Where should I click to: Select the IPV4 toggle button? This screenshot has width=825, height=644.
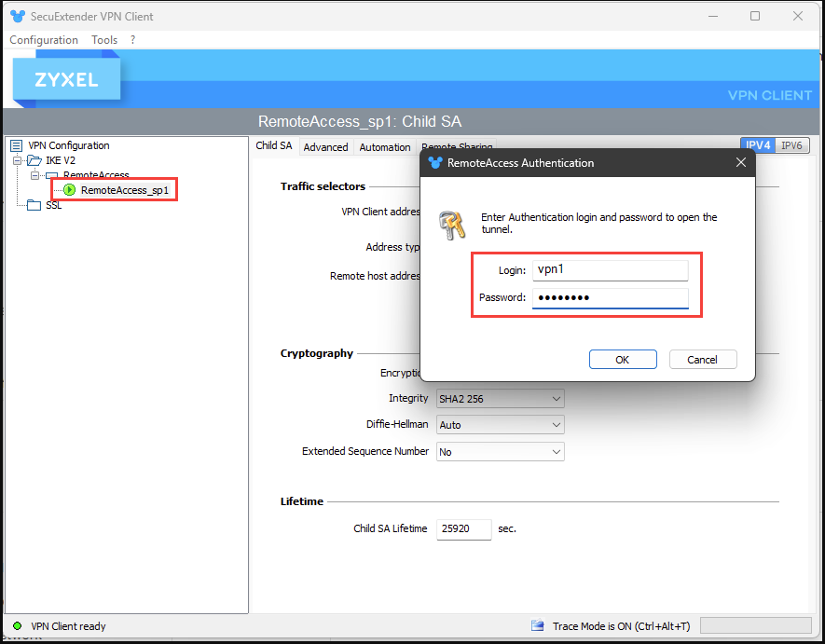pyautogui.click(x=758, y=145)
